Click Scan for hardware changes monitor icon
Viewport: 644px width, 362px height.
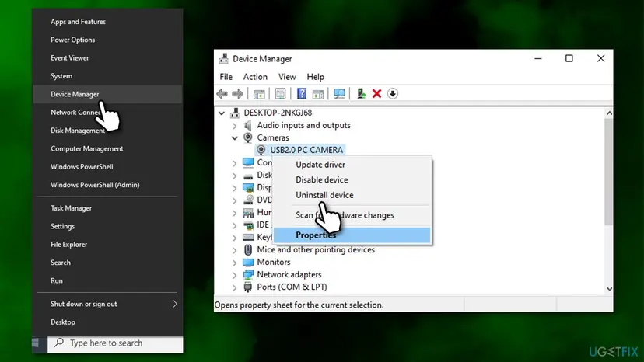click(x=339, y=93)
